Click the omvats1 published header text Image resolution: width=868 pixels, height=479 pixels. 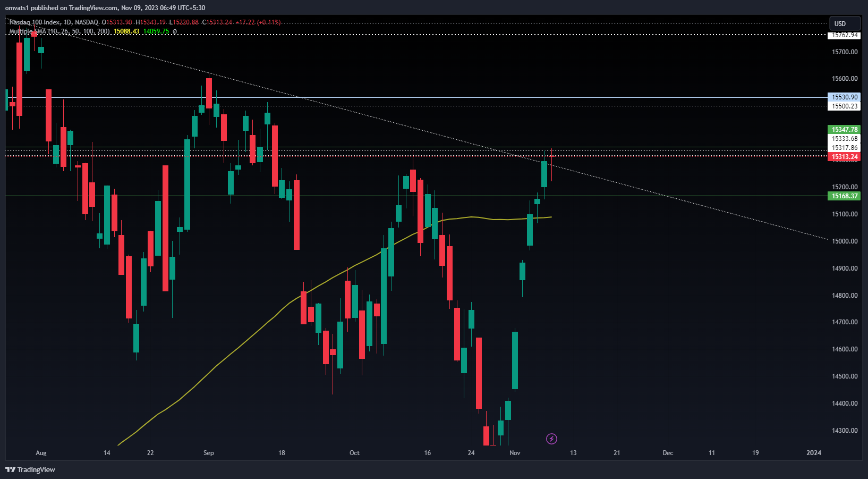[105, 8]
